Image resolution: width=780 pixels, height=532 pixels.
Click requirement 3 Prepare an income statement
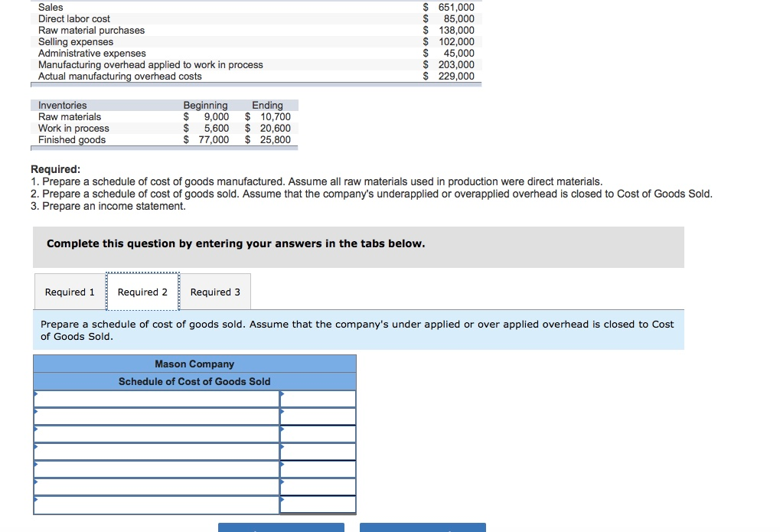coord(108,206)
